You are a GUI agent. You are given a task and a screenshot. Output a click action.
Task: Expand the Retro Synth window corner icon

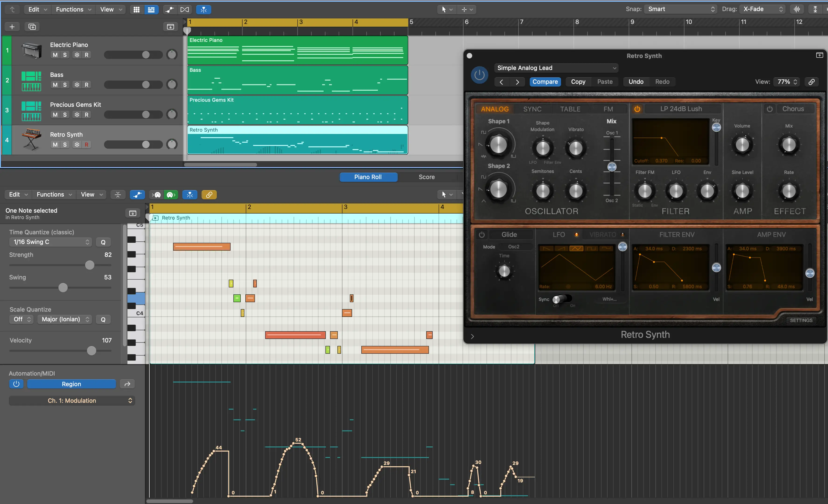tap(819, 55)
